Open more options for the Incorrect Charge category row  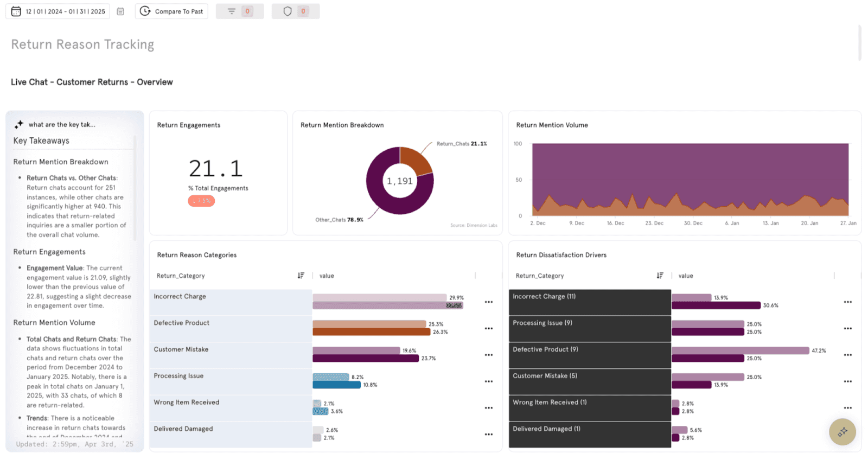pyautogui.click(x=489, y=302)
